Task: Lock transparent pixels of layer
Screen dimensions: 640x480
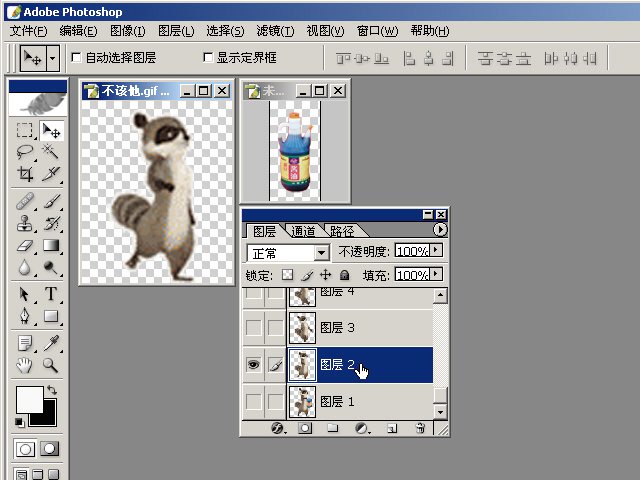Action: pyautogui.click(x=287, y=275)
